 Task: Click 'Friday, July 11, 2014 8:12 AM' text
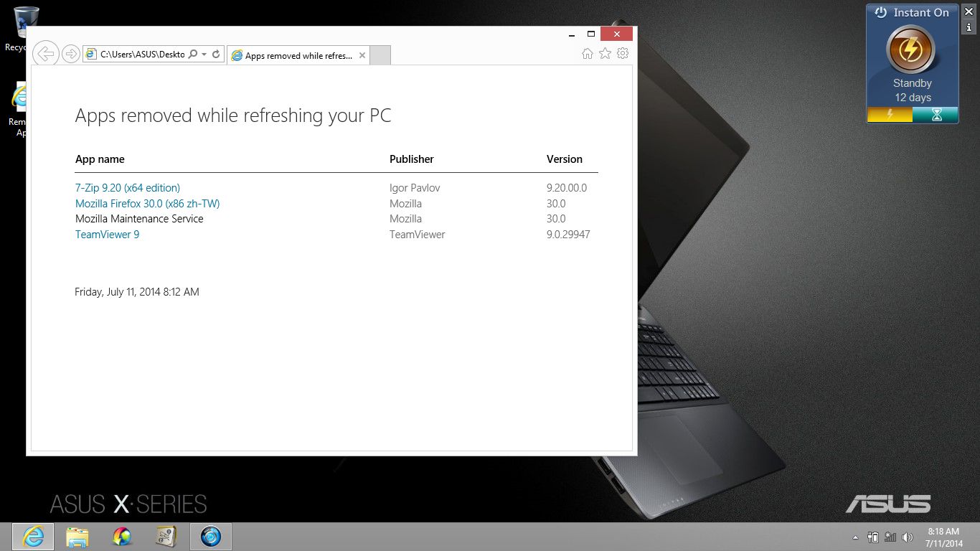[137, 292]
